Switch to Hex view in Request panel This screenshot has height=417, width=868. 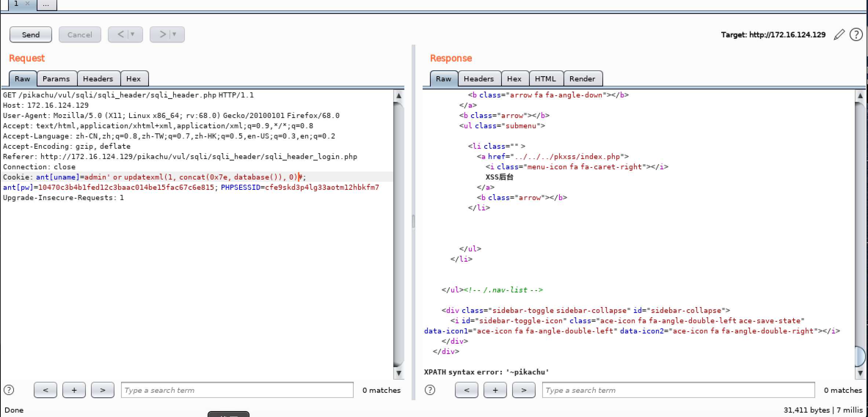[x=134, y=78]
